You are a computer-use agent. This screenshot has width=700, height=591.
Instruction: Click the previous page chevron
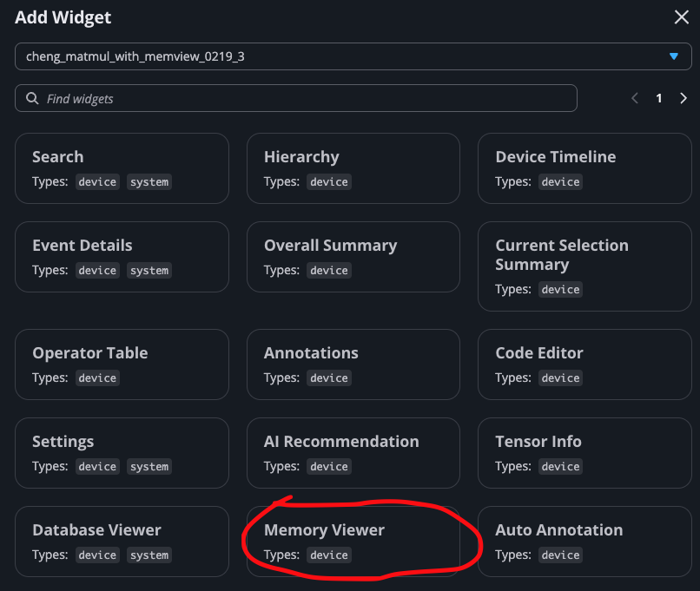point(634,97)
